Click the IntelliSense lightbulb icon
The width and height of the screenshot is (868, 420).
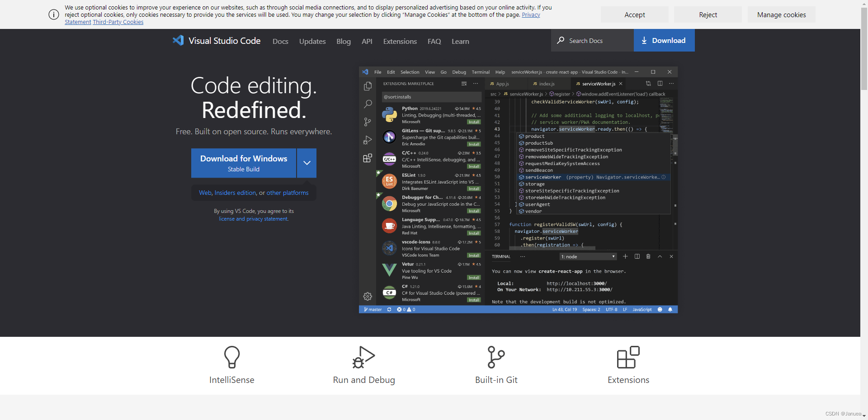(x=232, y=357)
